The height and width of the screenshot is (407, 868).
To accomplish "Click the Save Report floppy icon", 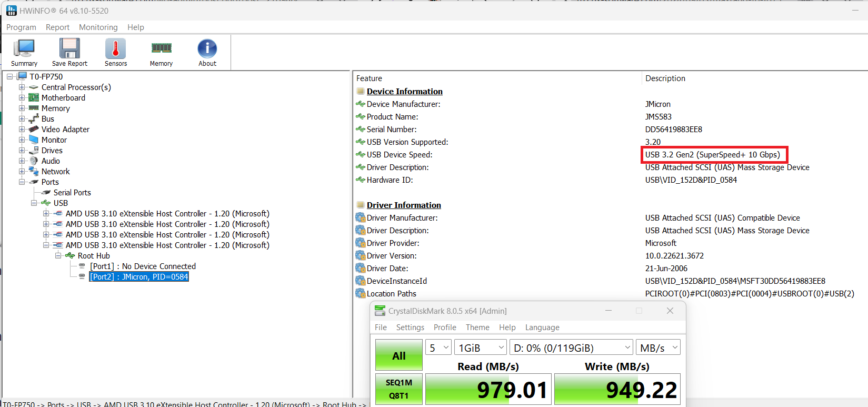I will [x=69, y=48].
